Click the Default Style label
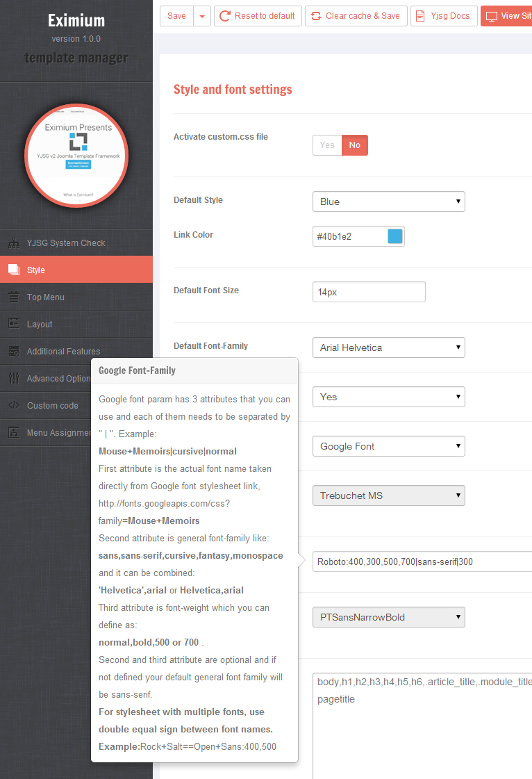This screenshot has width=532, height=779. pyautogui.click(x=198, y=199)
